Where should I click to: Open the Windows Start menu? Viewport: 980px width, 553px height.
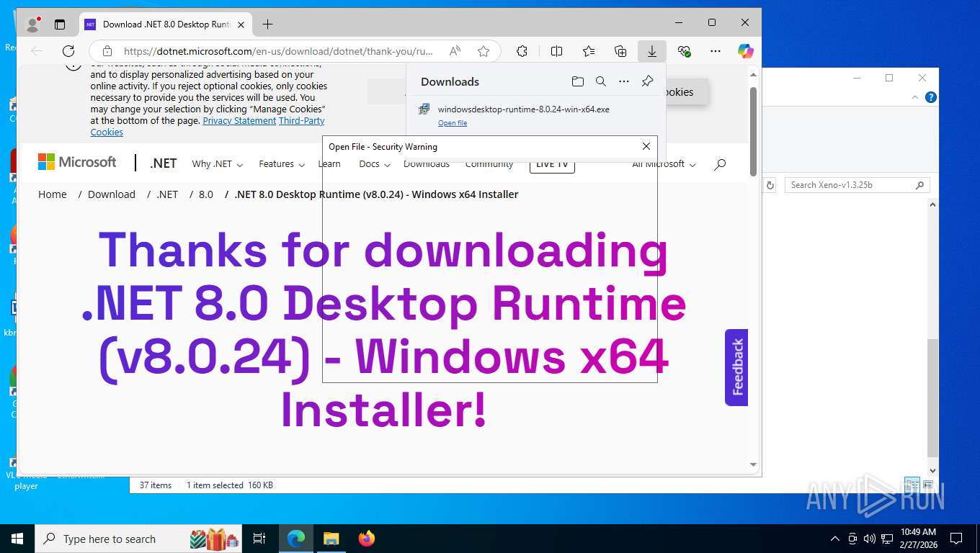pos(17,539)
